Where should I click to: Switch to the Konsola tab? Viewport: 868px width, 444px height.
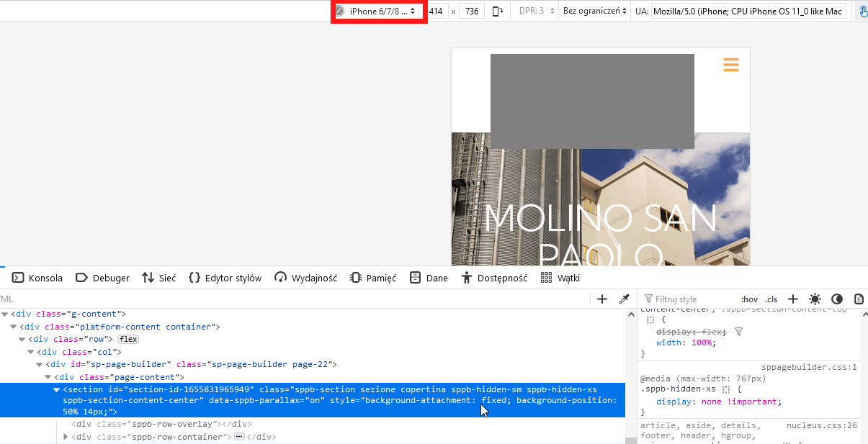37,278
